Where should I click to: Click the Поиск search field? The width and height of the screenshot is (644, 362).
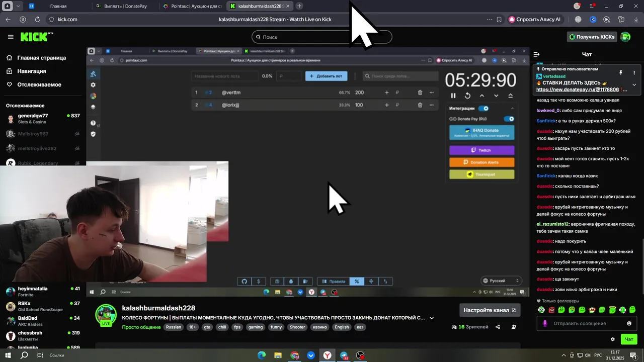[x=322, y=37]
